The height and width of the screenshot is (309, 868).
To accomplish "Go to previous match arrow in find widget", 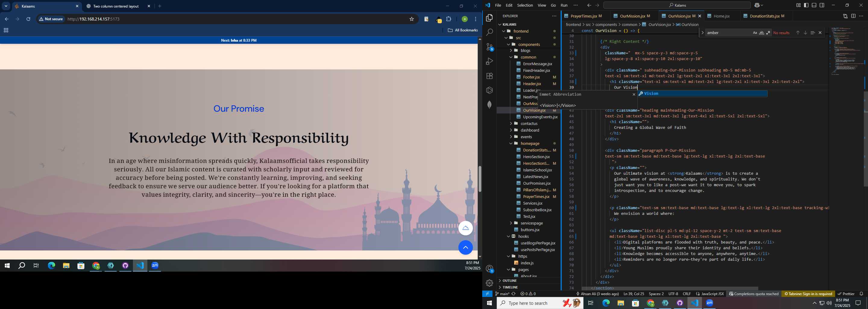I will tap(797, 33).
